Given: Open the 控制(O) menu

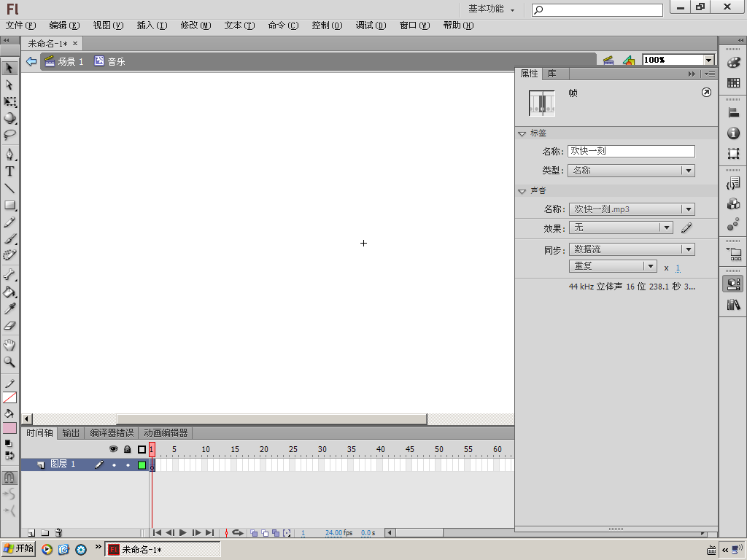Looking at the screenshot, I should pos(328,26).
